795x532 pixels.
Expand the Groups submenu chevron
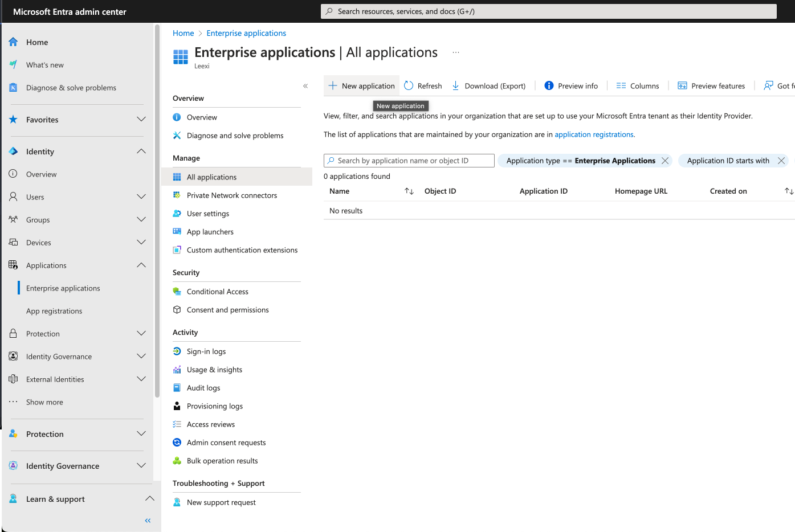coord(141,219)
